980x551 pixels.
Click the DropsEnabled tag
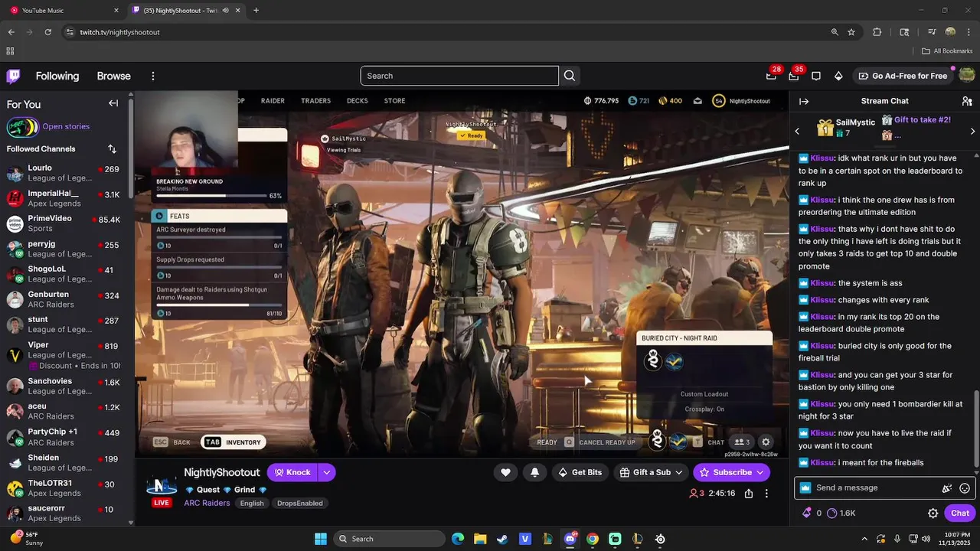(300, 503)
